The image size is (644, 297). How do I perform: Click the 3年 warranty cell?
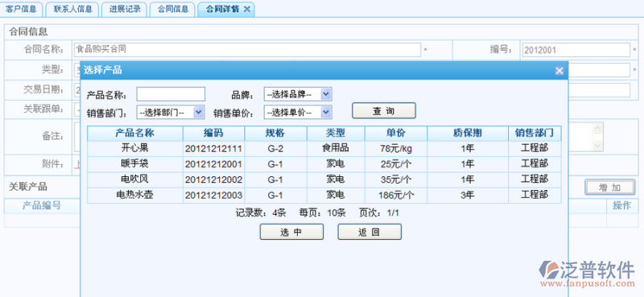tap(468, 196)
